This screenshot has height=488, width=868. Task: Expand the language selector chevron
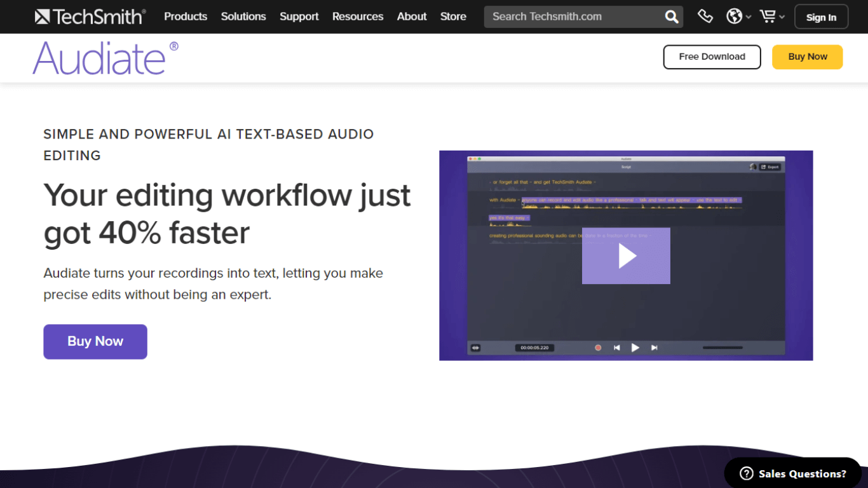[748, 18]
